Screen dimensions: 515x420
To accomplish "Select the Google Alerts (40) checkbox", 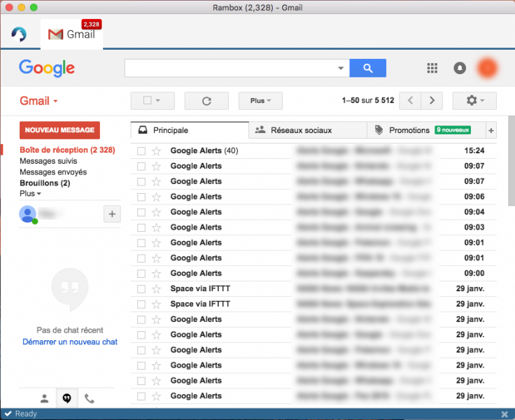I will pos(141,150).
